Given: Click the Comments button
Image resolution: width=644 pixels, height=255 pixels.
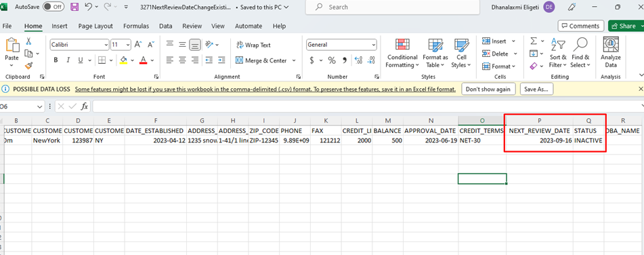Looking at the screenshot, I should [581, 26].
